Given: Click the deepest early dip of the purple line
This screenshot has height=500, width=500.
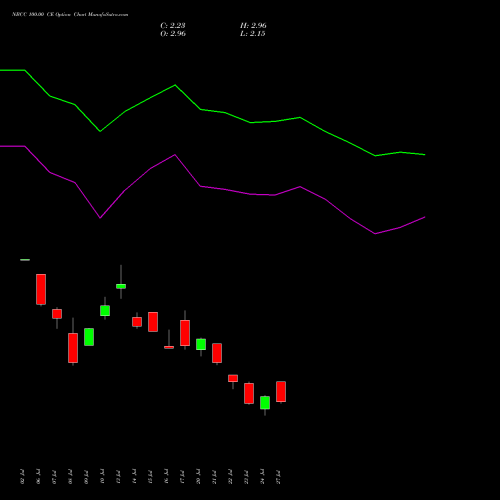Looking at the screenshot, I should tap(100, 218).
